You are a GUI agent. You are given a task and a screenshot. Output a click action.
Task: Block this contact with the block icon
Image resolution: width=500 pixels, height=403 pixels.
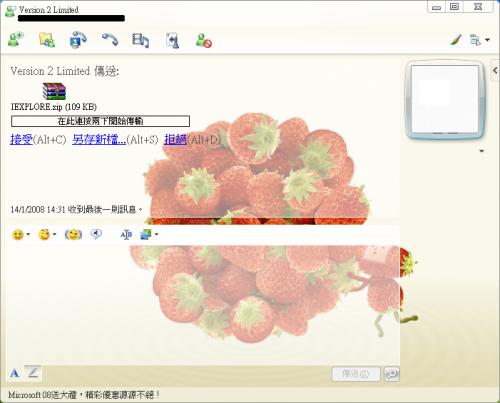point(204,41)
